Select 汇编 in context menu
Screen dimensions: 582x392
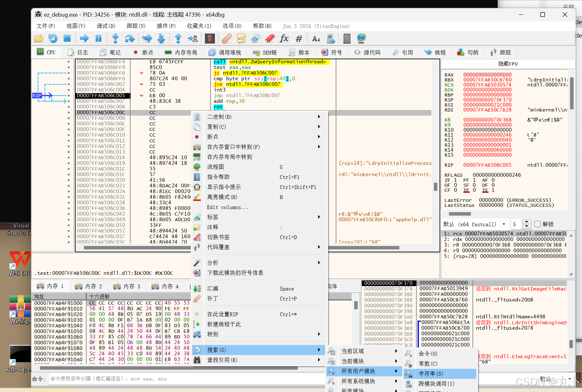point(260,288)
